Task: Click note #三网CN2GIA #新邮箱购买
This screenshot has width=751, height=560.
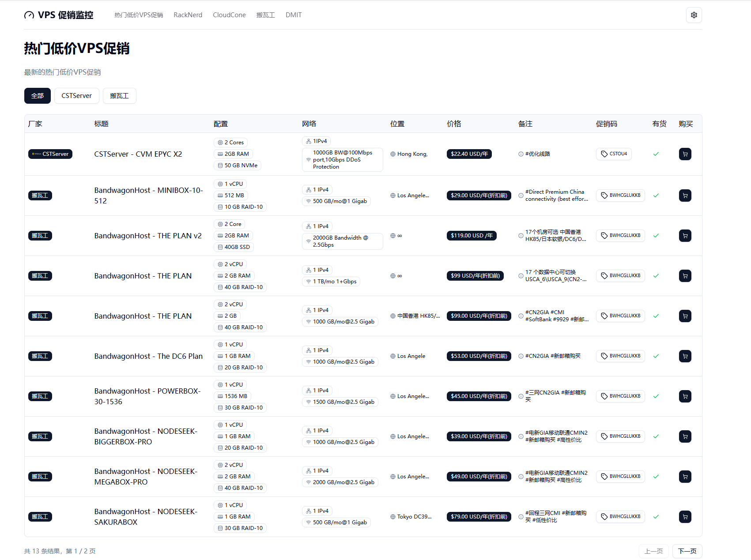Action: [x=556, y=396]
